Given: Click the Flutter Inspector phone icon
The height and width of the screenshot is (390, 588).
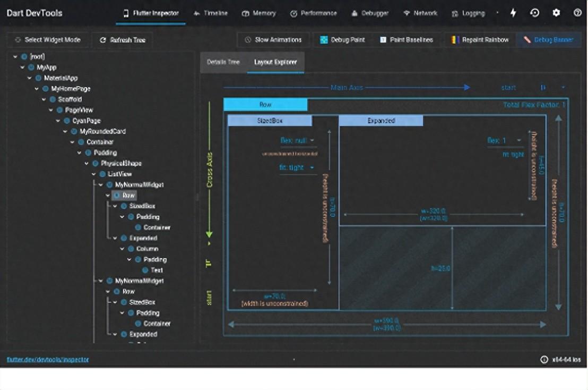Looking at the screenshot, I should pyautogui.click(x=126, y=13).
